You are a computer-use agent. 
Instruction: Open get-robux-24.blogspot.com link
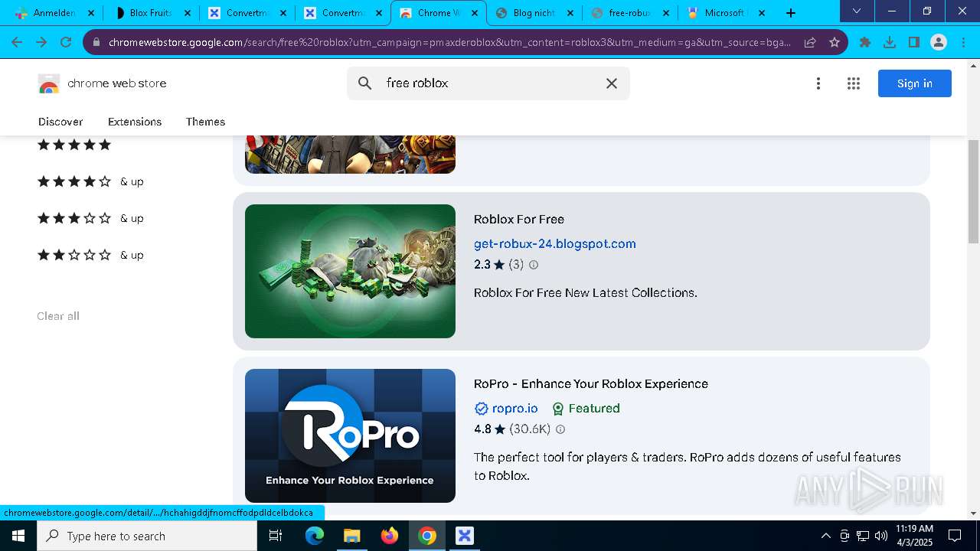click(x=555, y=243)
